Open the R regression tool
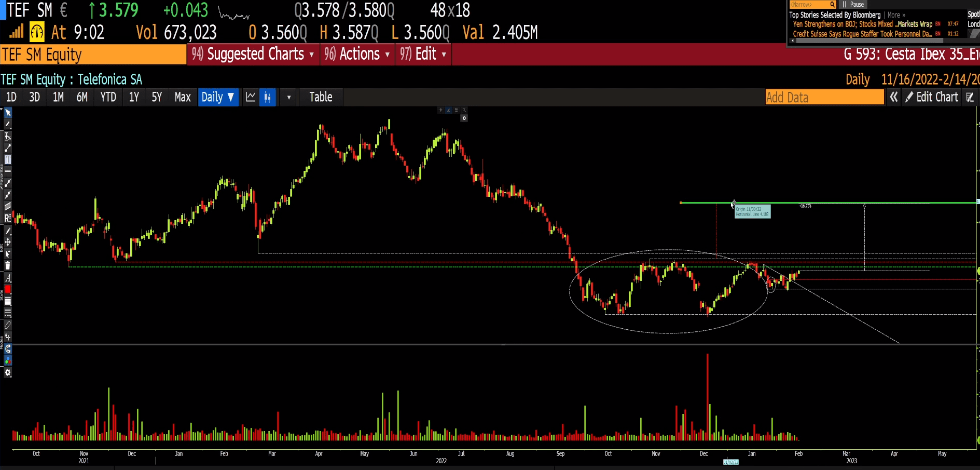980x470 pixels. point(8,218)
